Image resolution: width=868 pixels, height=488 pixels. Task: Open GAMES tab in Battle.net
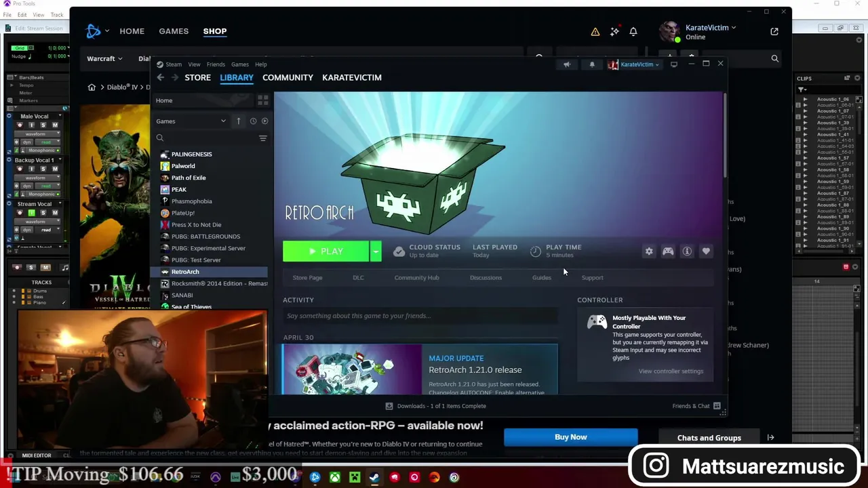pyautogui.click(x=174, y=31)
